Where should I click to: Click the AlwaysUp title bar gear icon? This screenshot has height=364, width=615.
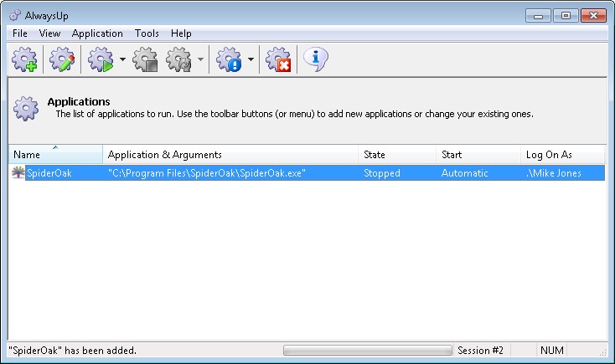[15, 15]
